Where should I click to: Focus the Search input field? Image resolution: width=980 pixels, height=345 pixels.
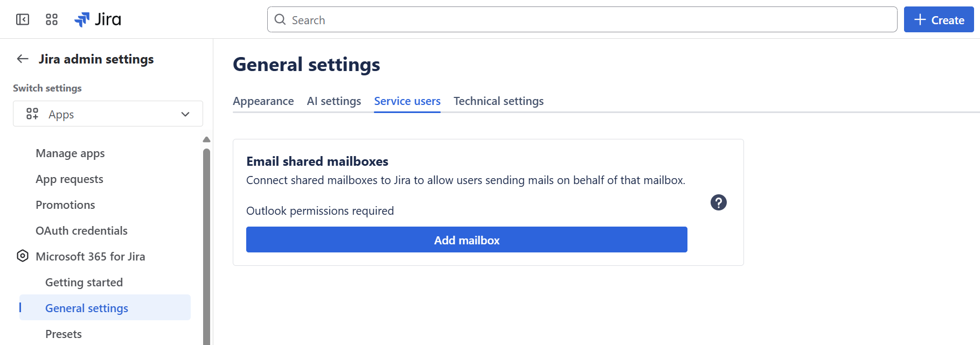[x=582, y=20]
